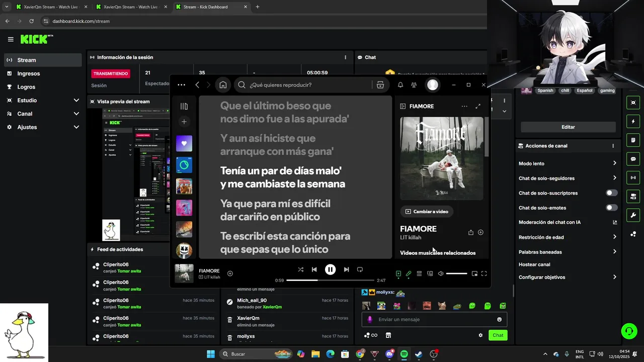Adjust the Spotify volume slider
The width and height of the screenshot is (644, 362).
456,274
